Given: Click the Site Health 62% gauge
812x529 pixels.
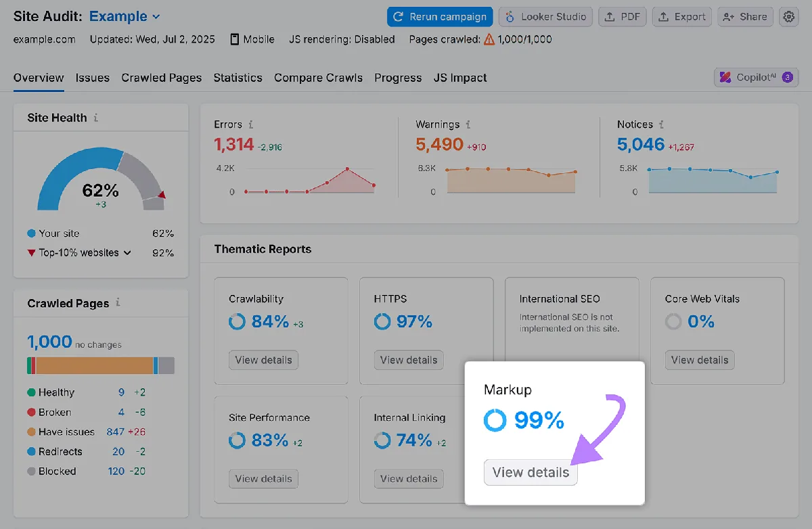Looking at the screenshot, I should (x=101, y=179).
